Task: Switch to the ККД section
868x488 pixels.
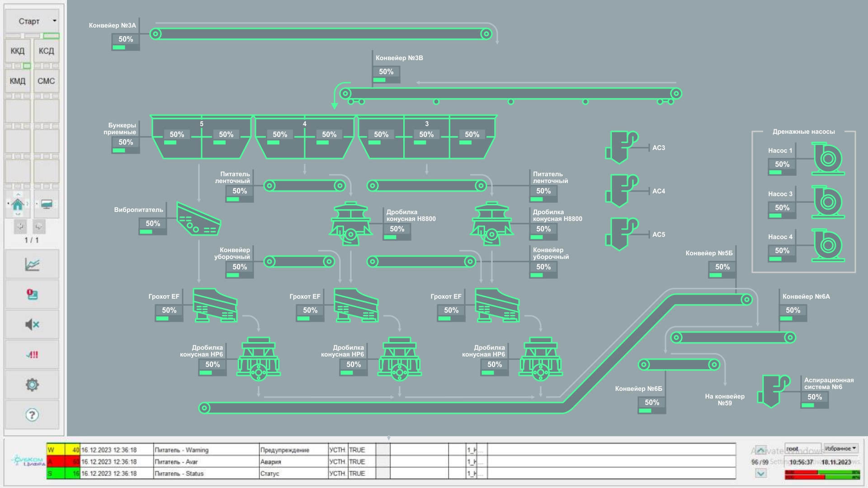Action: point(18,51)
